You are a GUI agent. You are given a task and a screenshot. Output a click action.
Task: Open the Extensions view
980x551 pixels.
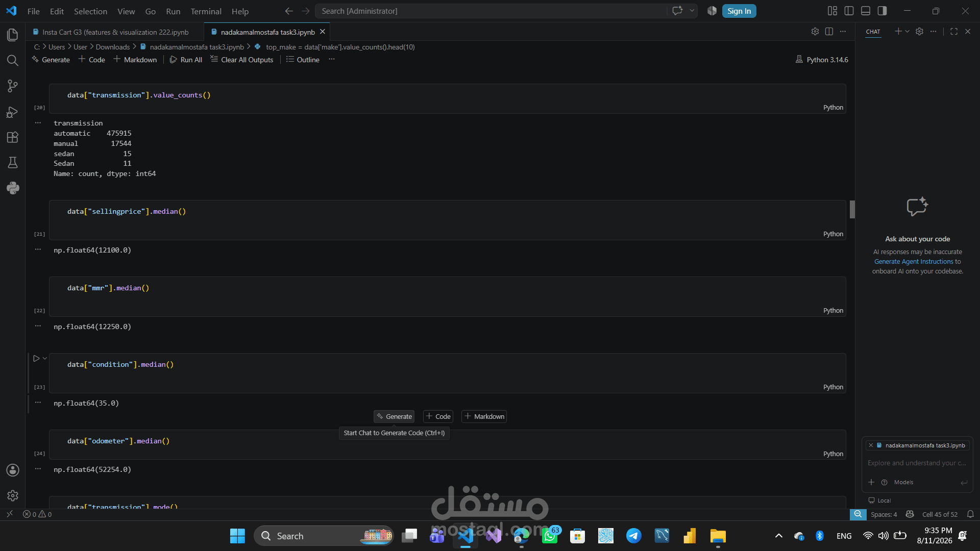pos(13,137)
